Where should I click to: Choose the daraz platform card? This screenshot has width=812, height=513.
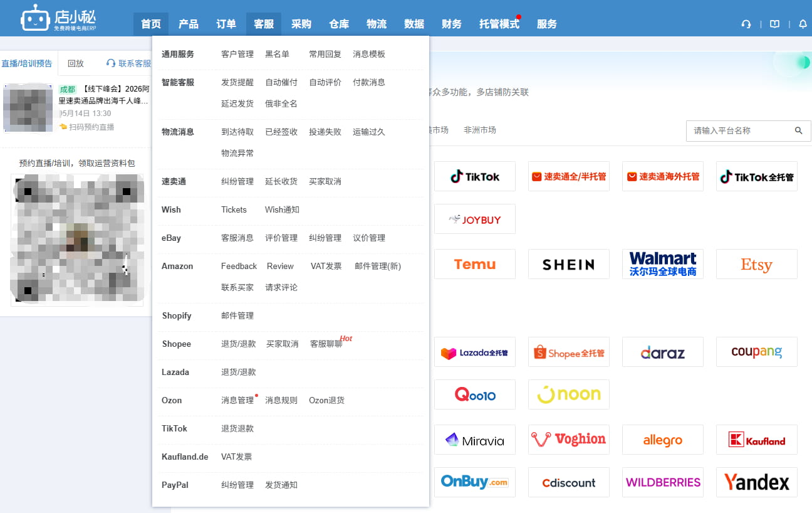663,352
